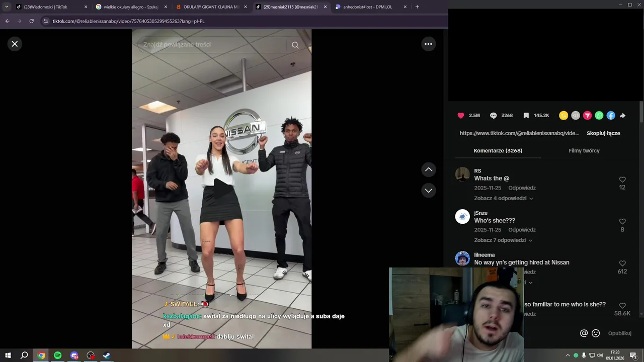Viewport: 644px width, 362px height.
Task: Open a new browser tab
Action: [417, 7]
